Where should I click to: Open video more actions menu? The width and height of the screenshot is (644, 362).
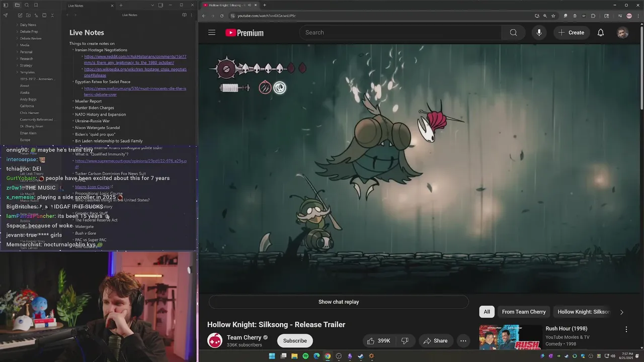(463, 341)
